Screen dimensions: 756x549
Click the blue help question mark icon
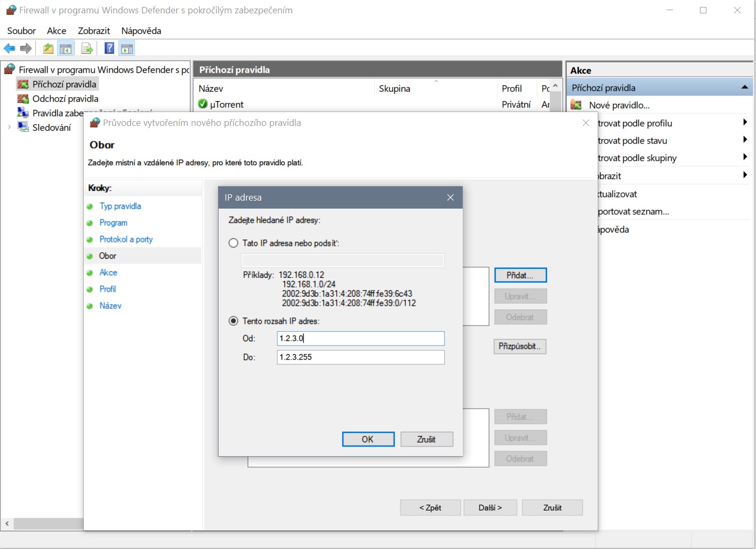tap(109, 49)
